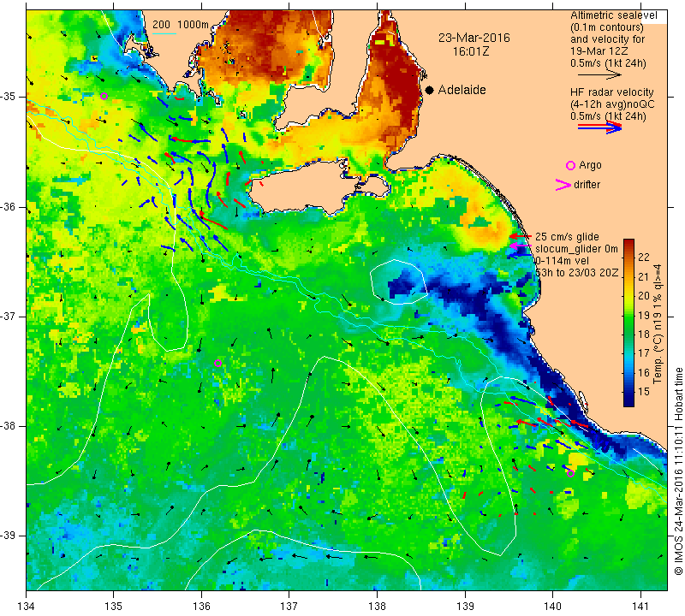Click the colorbar tick label '17'
This screenshot has height=616, width=685.
point(644,353)
